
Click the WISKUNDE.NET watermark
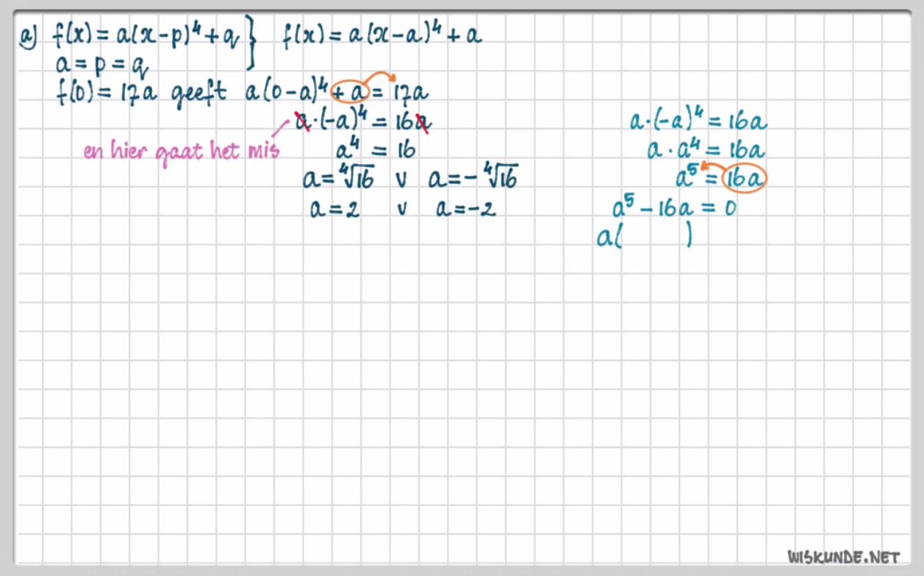click(x=842, y=556)
